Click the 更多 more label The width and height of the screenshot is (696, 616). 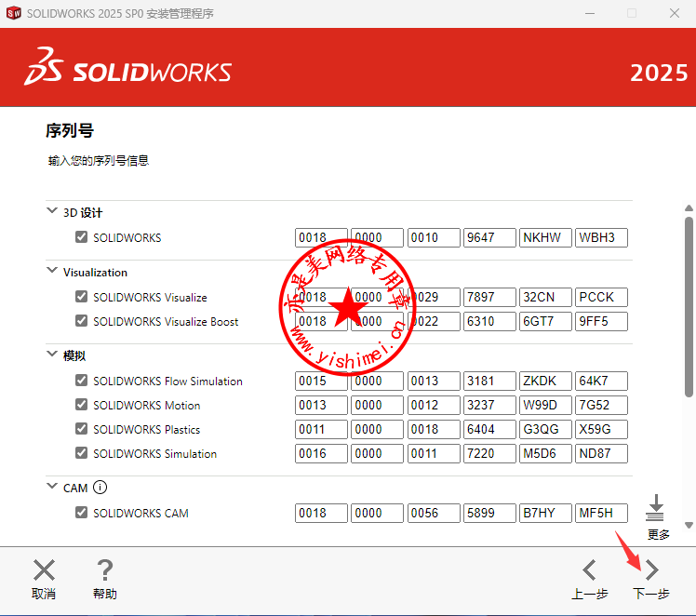pyautogui.click(x=658, y=534)
